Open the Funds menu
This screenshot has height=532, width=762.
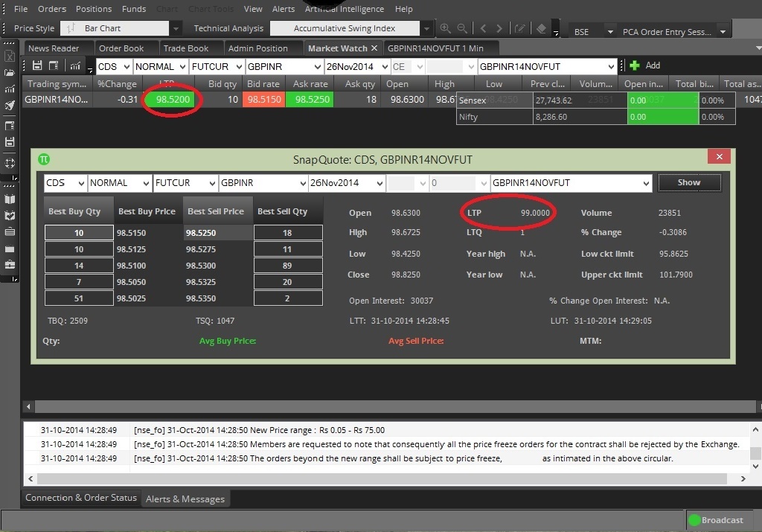(x=134, y=9)
